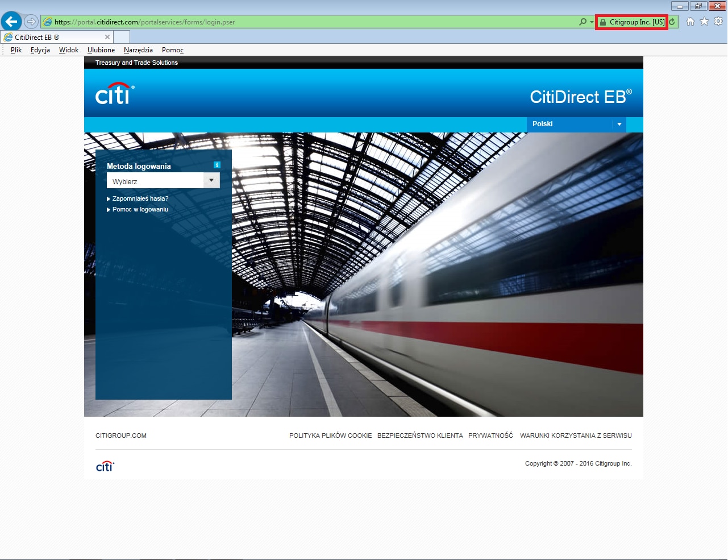This screenshot has height=560, width=728.
Task: Click the address bar search magnifier icon
Action: coord(583,22)
